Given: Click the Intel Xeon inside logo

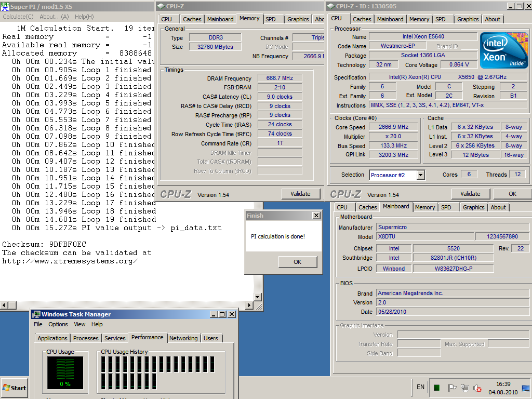Looking at the screenshot, I should tap(504, 50).
